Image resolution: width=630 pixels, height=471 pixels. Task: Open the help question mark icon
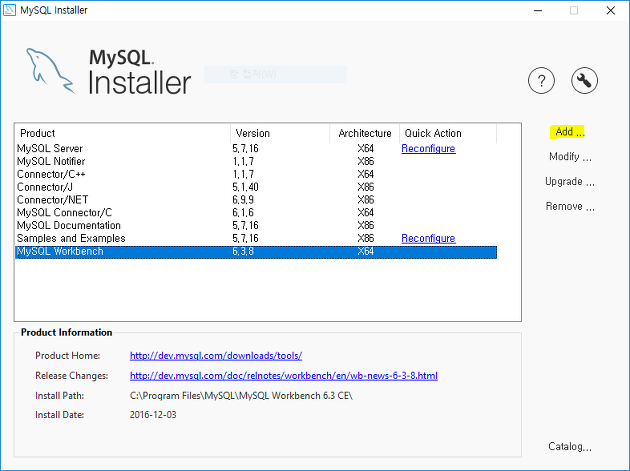[541, 80]
